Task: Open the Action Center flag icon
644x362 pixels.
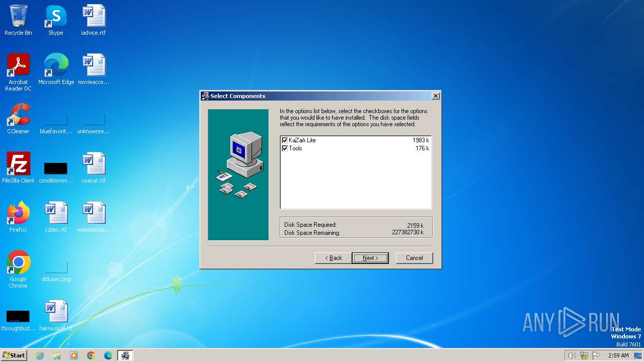Action: tap(596, 355)
